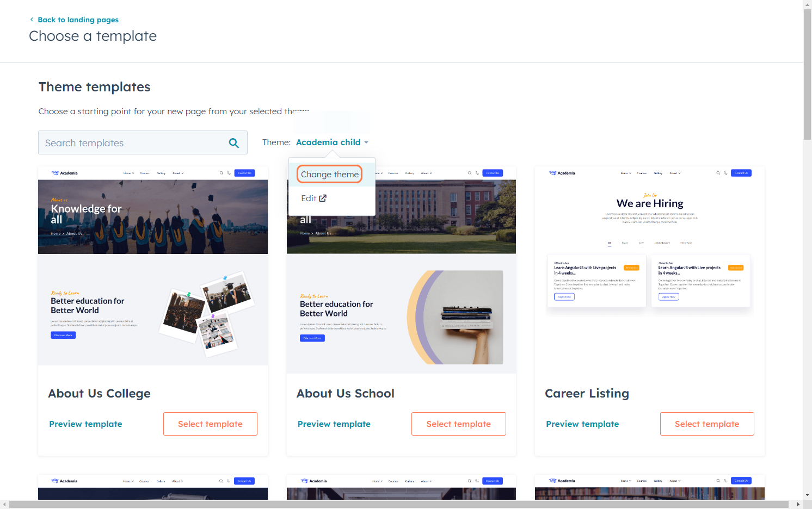This screenshot has height=509, width=812.
Task: Select the Career Listing template
Action: (707, 424)
